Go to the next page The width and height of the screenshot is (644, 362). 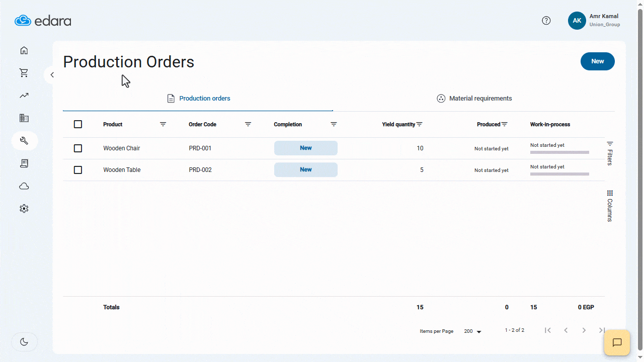(x=584, y=330)
